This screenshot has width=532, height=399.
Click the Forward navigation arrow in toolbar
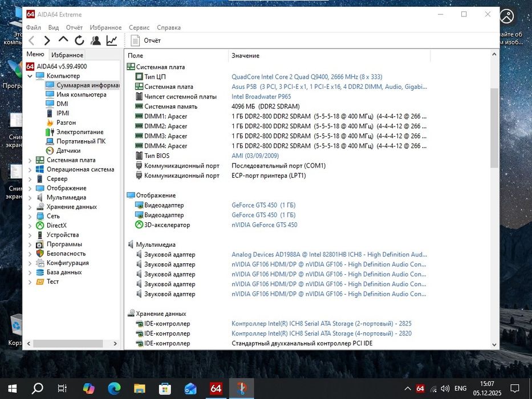[47, 40]
